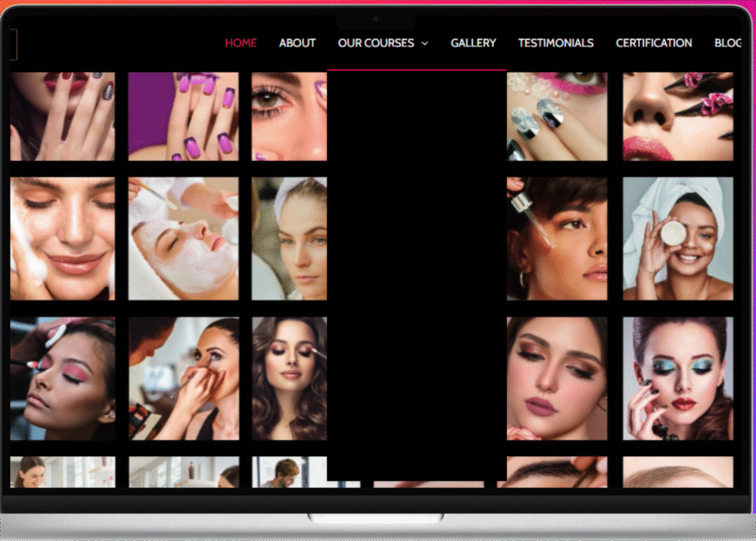Open photo of black stiletto nails with roses

coord(678,116)
